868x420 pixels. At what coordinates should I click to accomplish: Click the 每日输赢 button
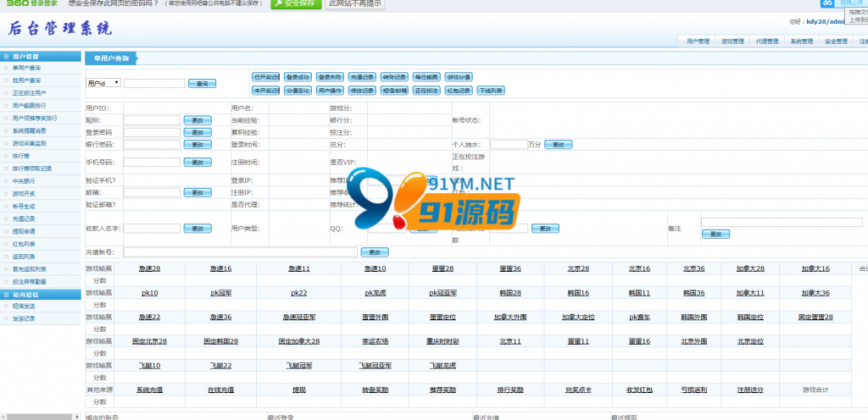[426, 77]
